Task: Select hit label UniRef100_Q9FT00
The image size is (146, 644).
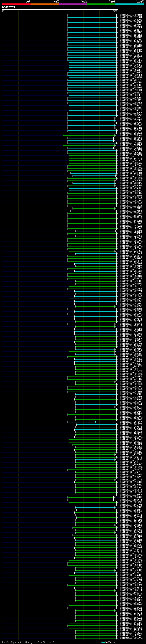Action: [x=131, y=25]
